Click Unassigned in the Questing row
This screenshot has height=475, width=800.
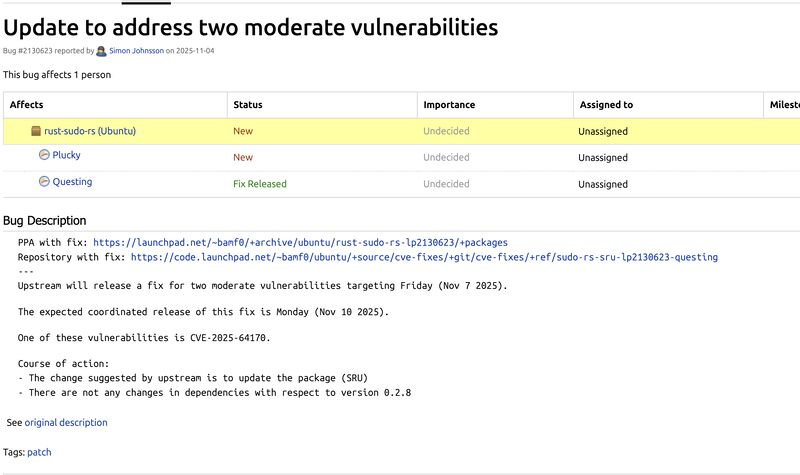coord(603,184)
